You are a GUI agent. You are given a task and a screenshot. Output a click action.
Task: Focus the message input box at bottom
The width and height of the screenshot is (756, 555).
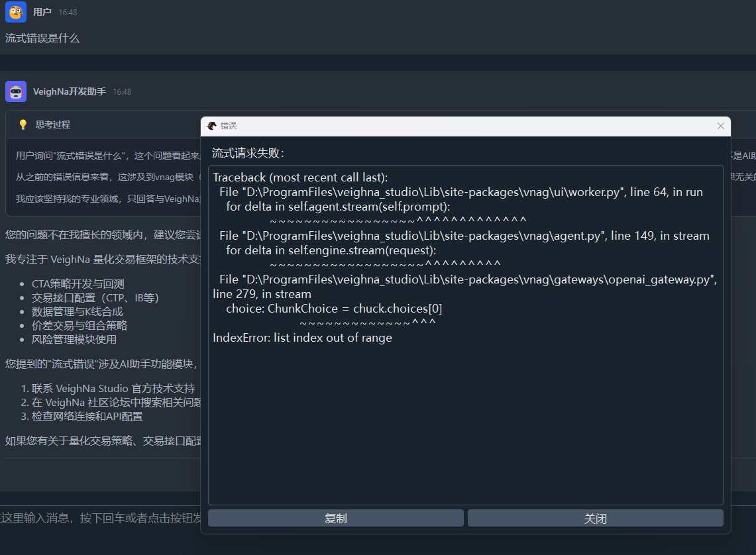pyautogui.click(x=99, y=518)
